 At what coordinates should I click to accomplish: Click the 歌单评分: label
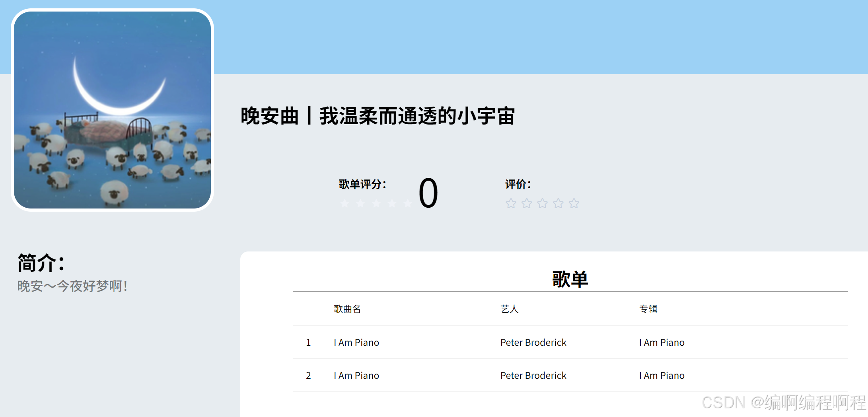362,184
